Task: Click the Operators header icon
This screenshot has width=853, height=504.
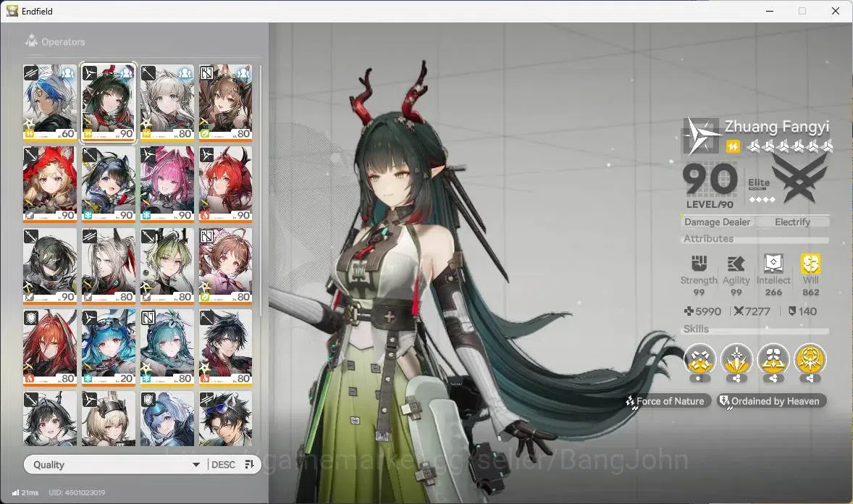Action: click(31, 41)
